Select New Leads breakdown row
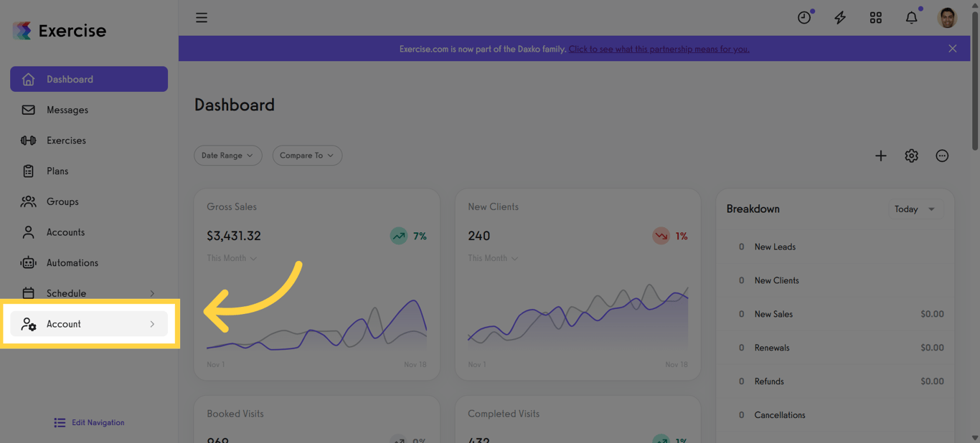This screenshot has height=443, width=980. click(835, 247)
